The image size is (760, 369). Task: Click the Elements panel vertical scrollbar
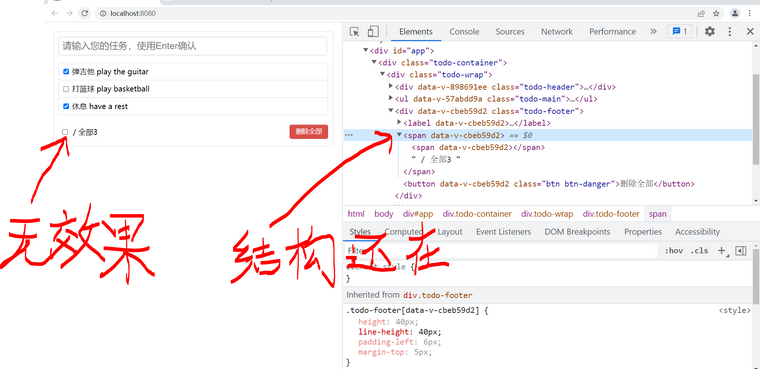(x=756, y=119)
